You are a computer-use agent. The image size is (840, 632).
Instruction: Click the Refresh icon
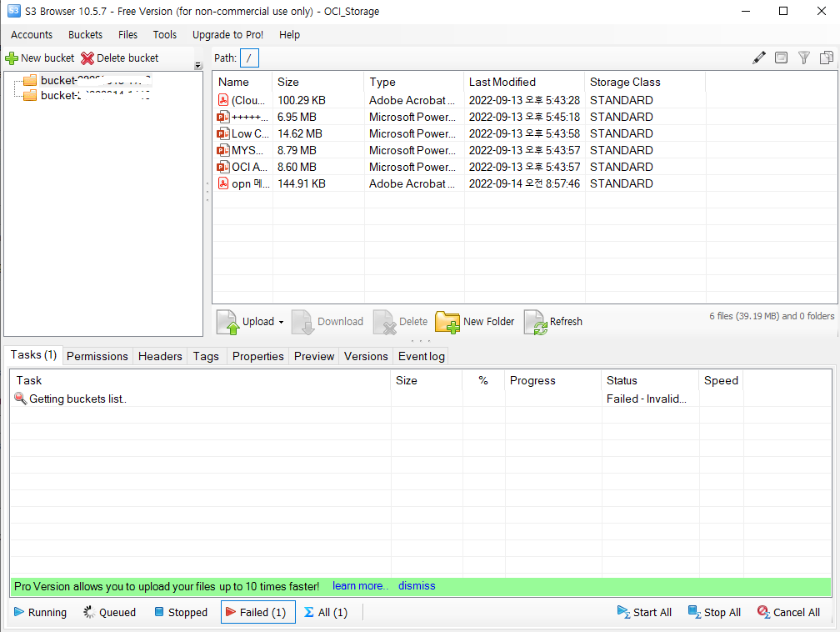pyautogui.click(x=535, y=322)
